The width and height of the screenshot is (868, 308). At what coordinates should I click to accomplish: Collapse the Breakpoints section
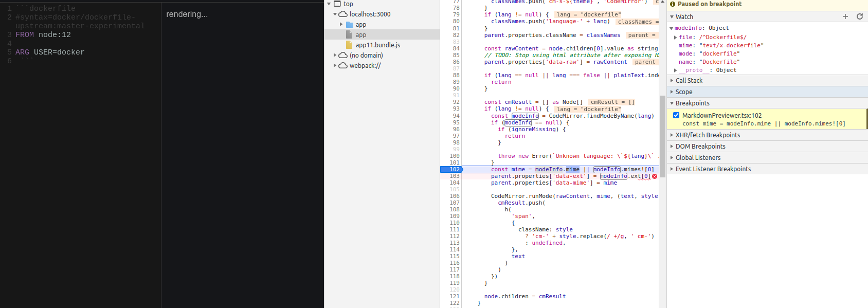(x=672, y=103)
